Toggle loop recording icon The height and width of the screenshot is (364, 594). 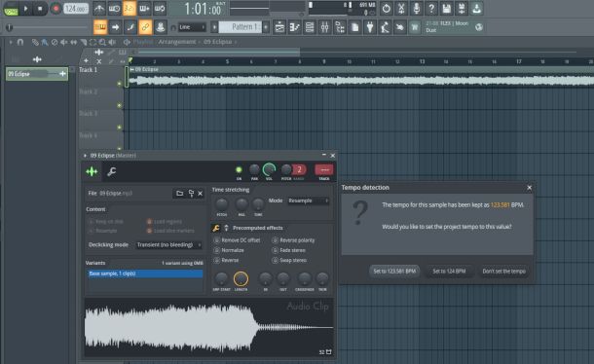tap(160, 9)
